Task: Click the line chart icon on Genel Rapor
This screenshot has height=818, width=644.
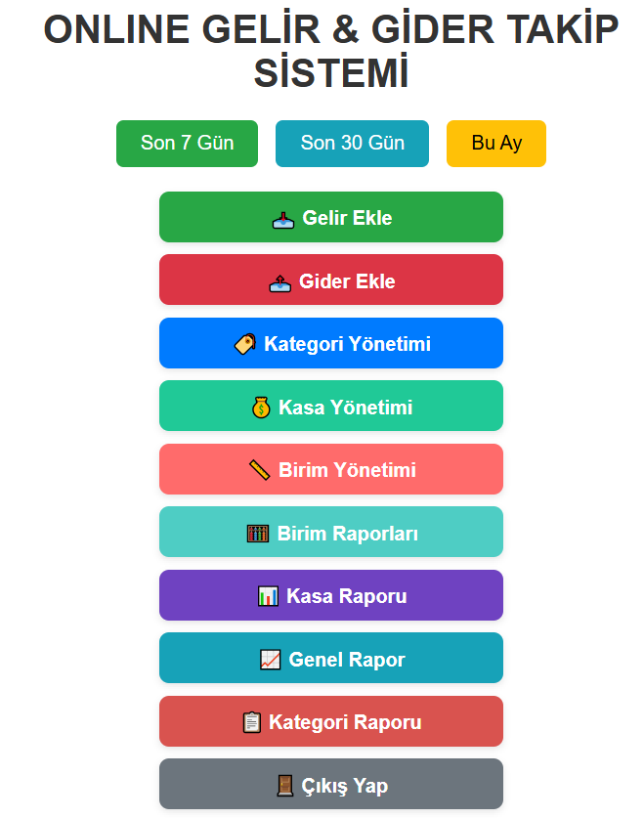Action: tap(271, 660)
